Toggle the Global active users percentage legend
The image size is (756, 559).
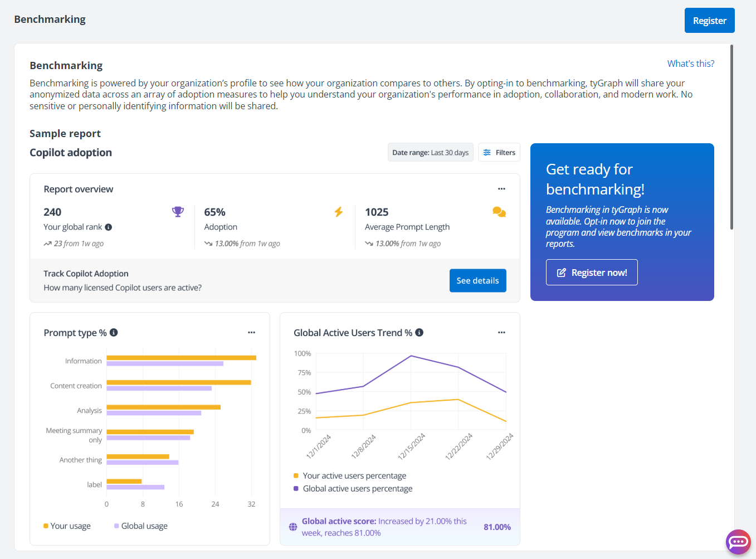[357, 488]
